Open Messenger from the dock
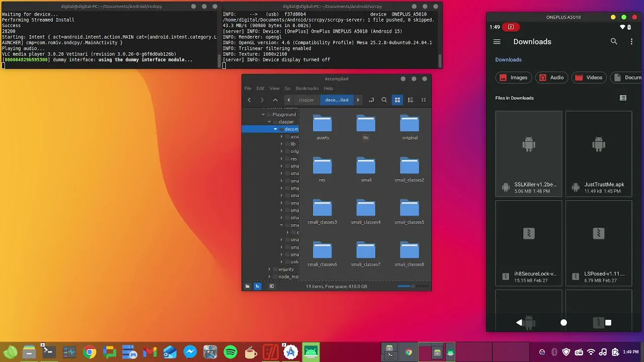Viewport: 644px width, 362px height. (190, 352)
